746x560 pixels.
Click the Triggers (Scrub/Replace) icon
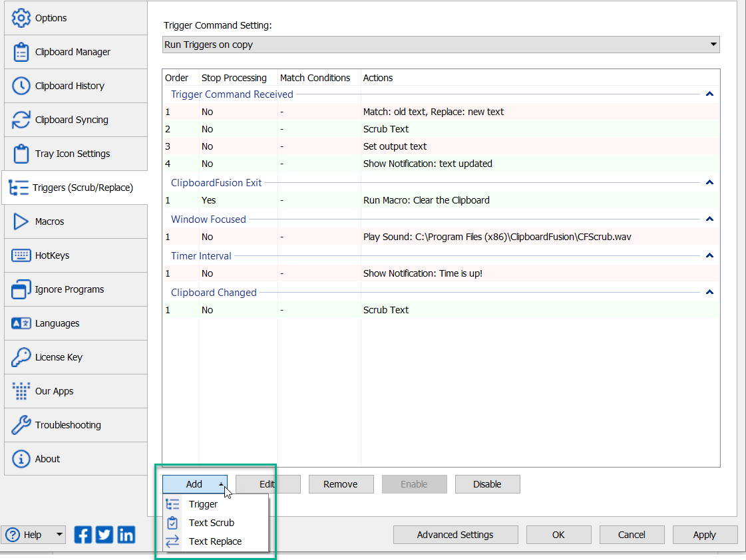click(19, 188)
